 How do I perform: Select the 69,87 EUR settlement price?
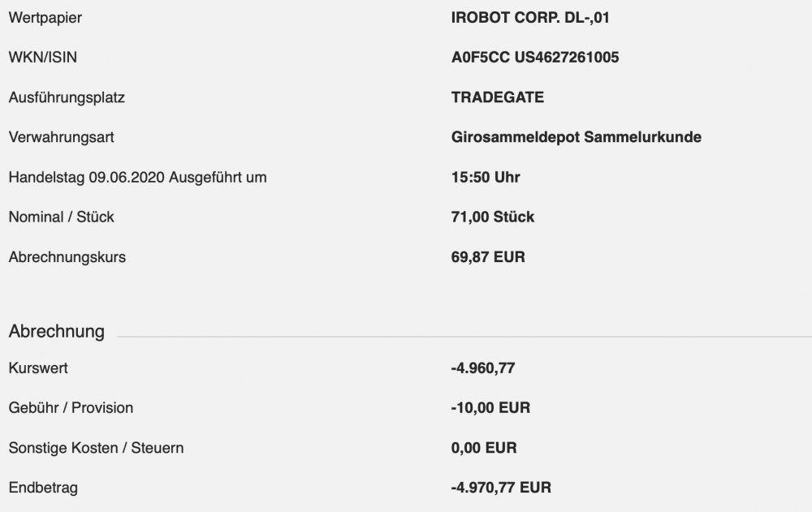tap(488, 257)
